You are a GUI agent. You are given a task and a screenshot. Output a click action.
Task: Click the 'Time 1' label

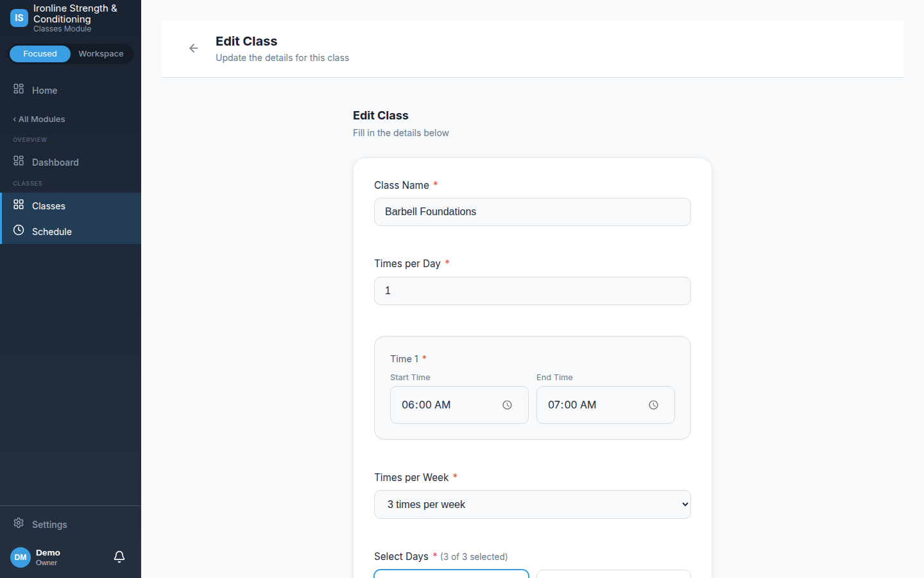point(404,359)
